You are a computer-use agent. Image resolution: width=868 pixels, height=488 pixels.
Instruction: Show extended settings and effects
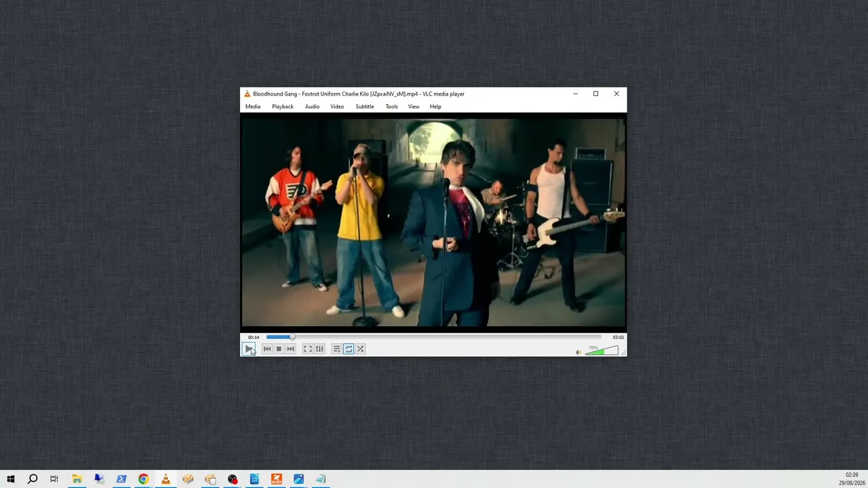point(319,349)
